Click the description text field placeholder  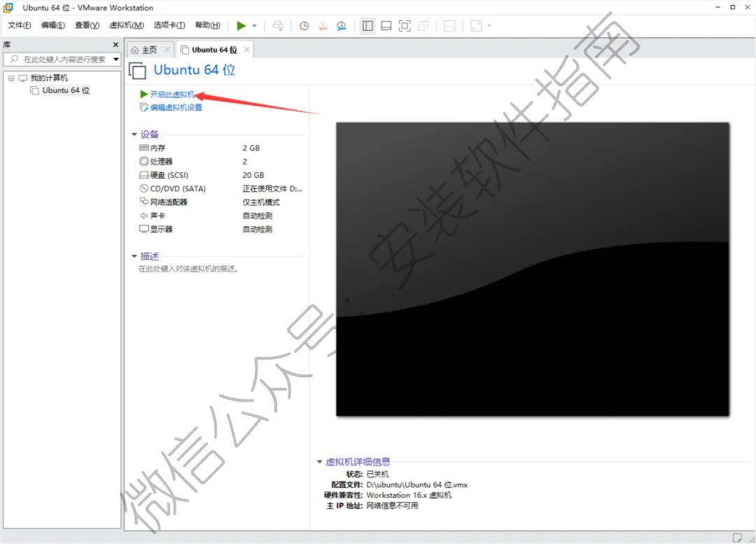188,269
